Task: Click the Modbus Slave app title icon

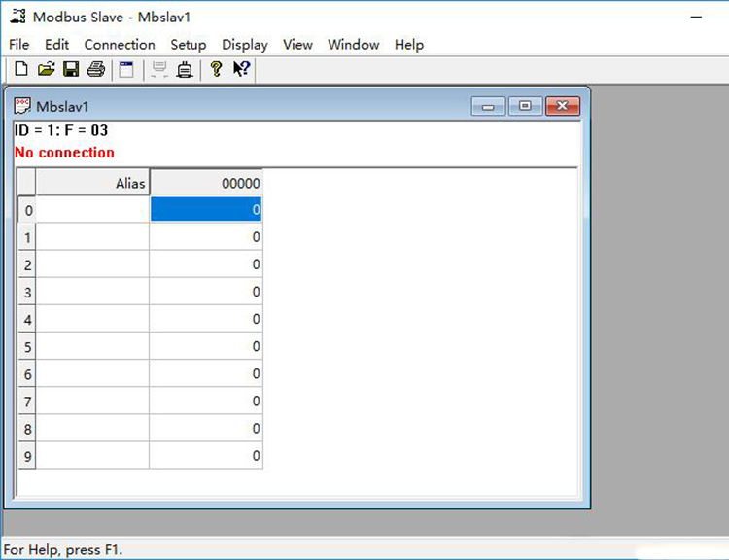Action: click(x=17, y=17)
